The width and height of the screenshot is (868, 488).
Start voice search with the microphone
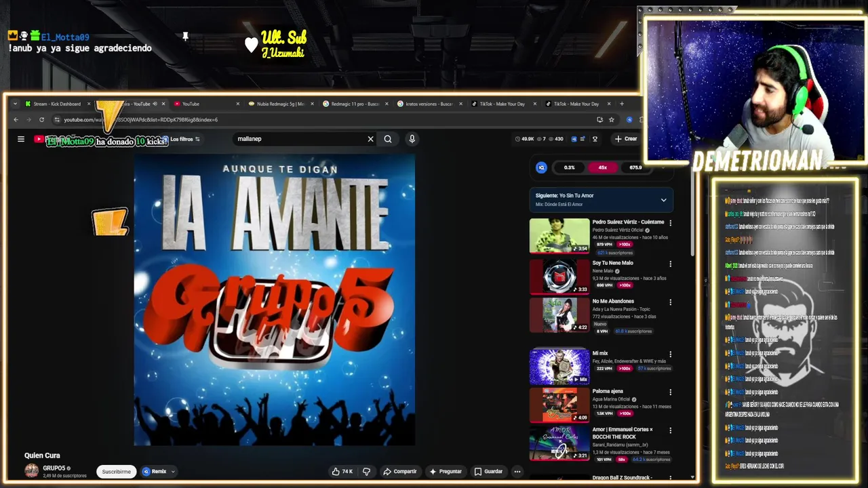[x=412, y=139]
